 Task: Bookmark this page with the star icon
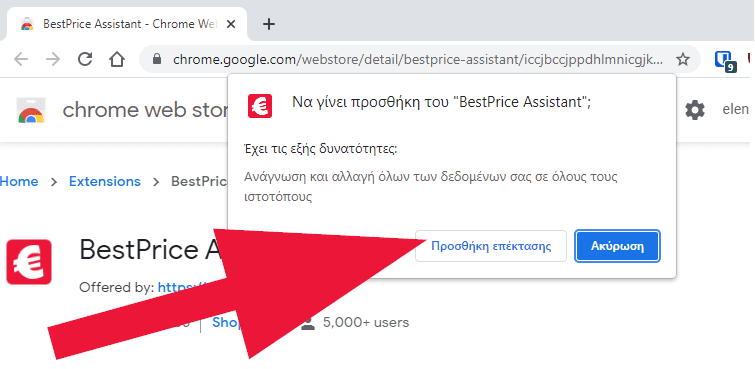682,59
